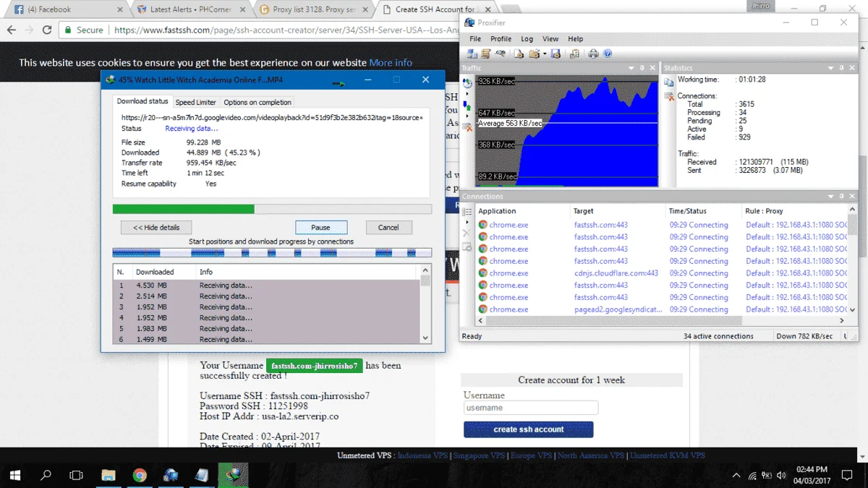
Task: Open the Statistics pane dropdown menu arrow
Action: (x=831, y=68)
